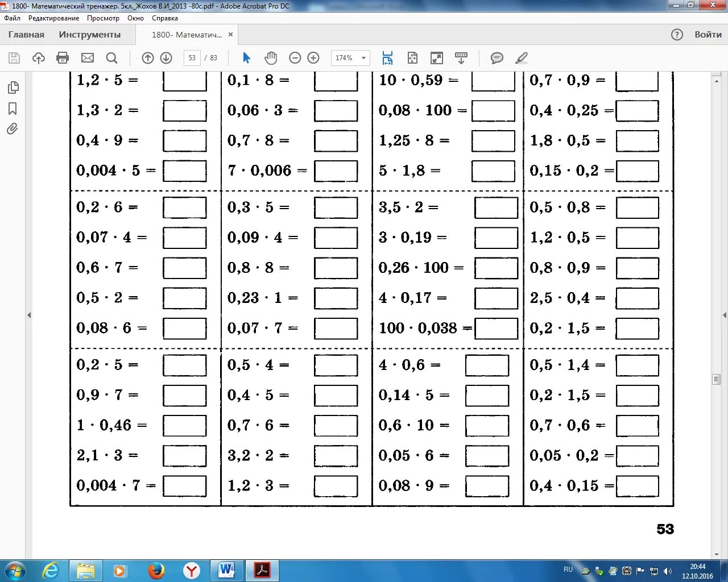Go to next page arrow
Viewport: 728px width, 582px height.
(166, 58)
